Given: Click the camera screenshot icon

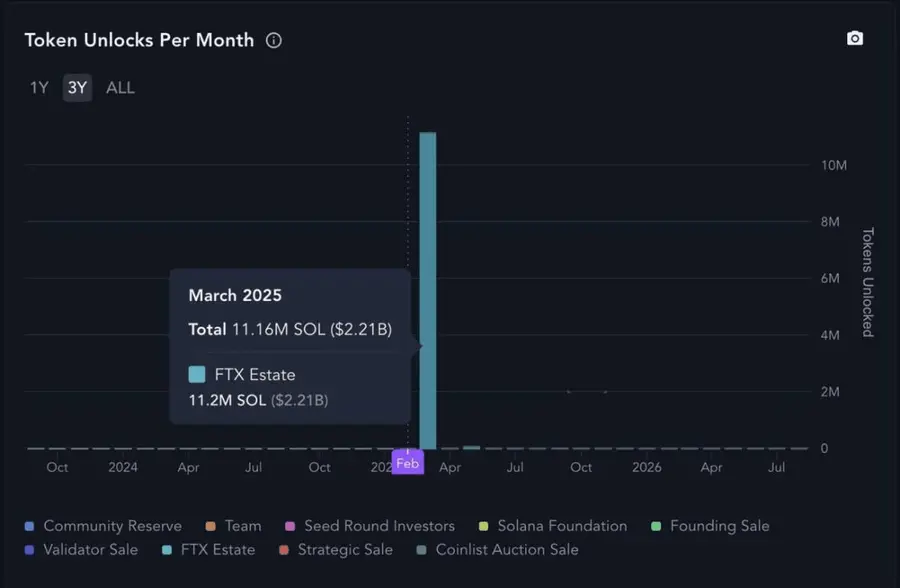Looking at the screenshot, I should [854, 38].
